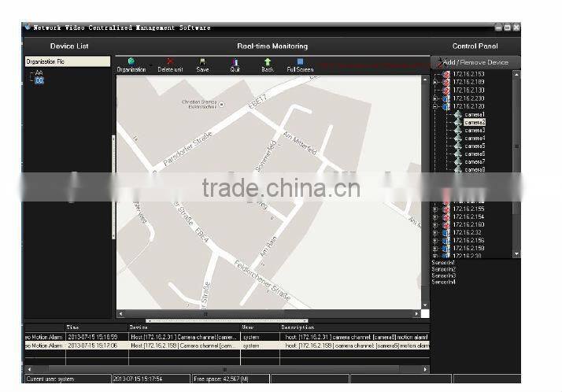Click the device tree scroll down arrow
The height and width of the screenshot is (392, 562).
[516, 254]
